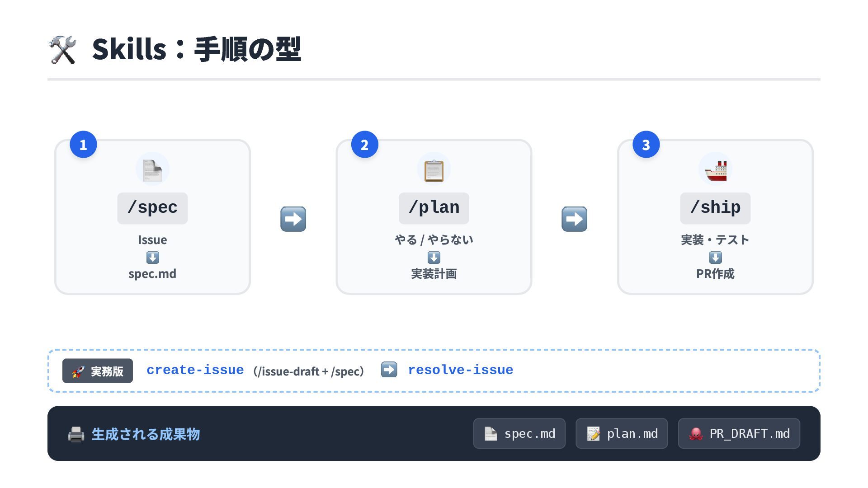The height and width of the screenshot is (488, 868).
Task: Click the create-issue link text
Action: (195, 370)
